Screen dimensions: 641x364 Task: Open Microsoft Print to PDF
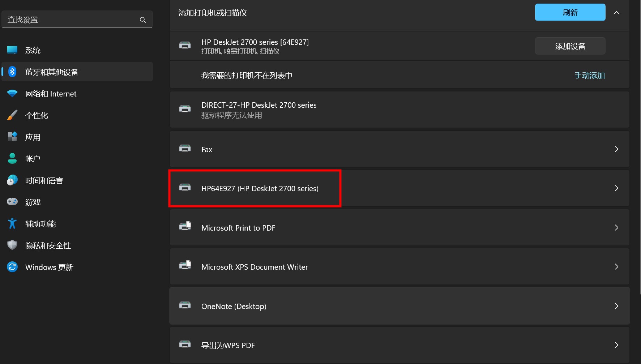coord(399,227)
